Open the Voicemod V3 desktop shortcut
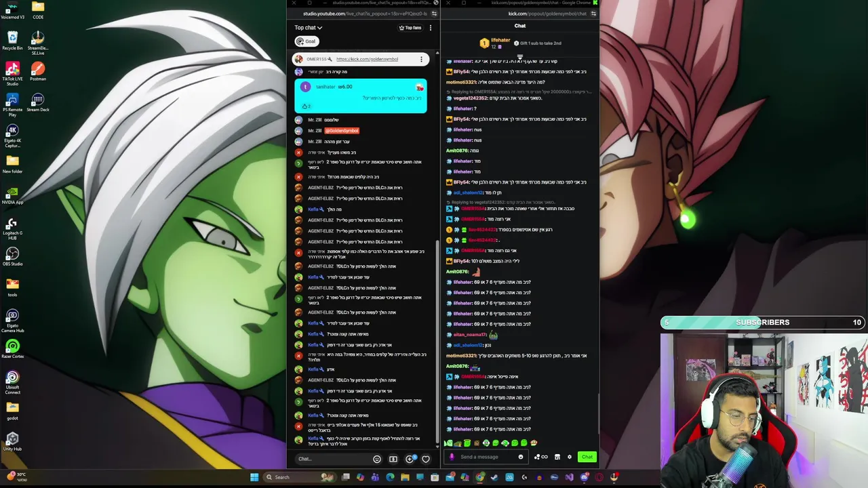 coord(12,9)
